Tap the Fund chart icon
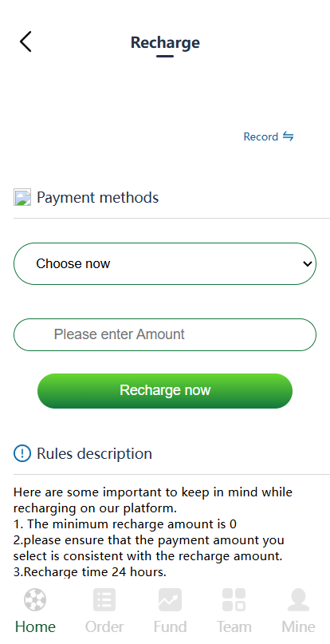Viewport: 330px width, 644px height. click(170, 599)
